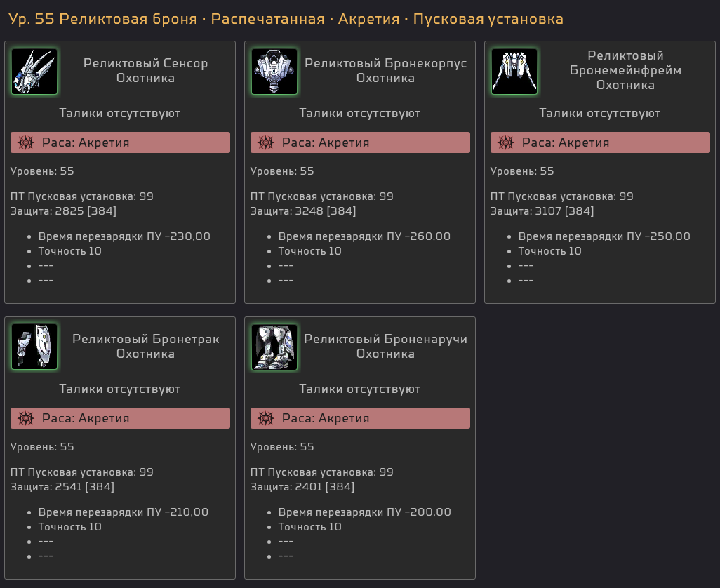This screenshot has height=588, width=720.
Task: Click the title Реликтовый Бронекорпус Охотника
Action: 386,70
